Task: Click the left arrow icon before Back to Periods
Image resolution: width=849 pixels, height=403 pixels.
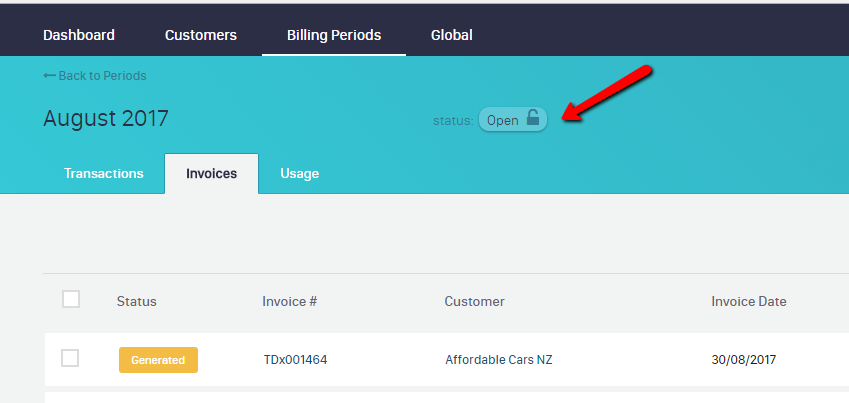Action: pyautogui.click(x=49, y=76)
